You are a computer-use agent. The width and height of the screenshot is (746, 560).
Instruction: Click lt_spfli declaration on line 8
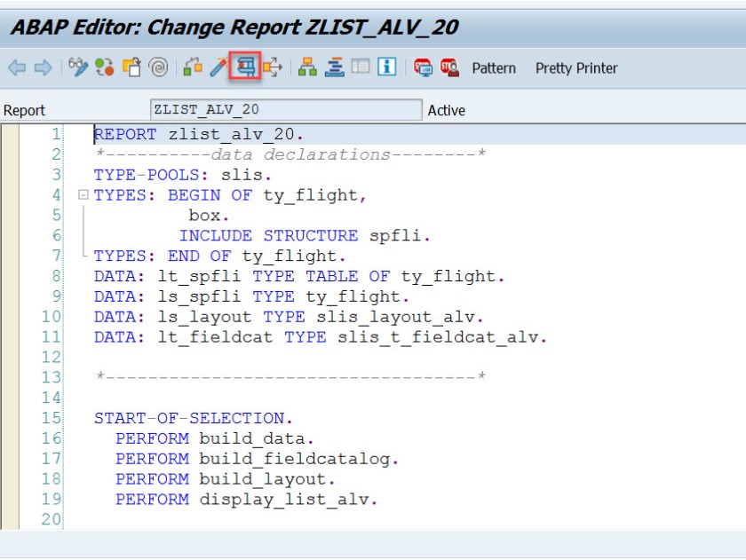coord(299,276)
